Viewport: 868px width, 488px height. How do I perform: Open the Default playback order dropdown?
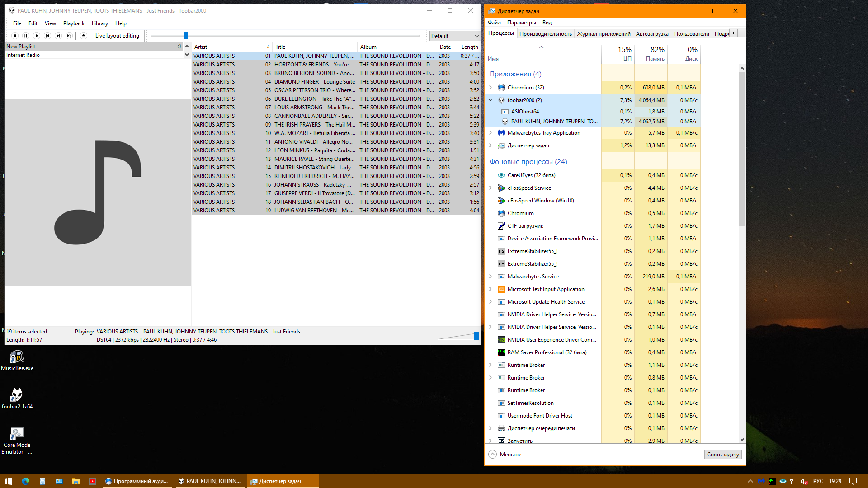[454, 36]
